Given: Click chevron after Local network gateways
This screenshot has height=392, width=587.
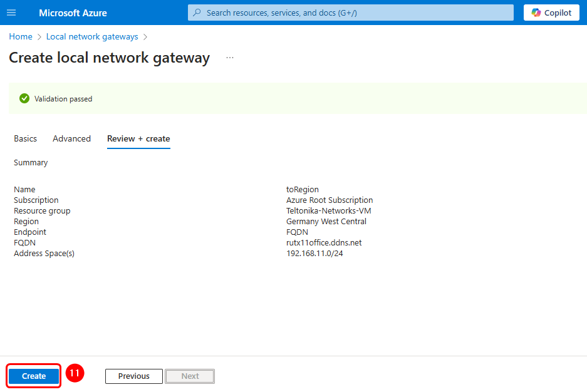Looking at the screenshot, I should (x=145, y=37).
